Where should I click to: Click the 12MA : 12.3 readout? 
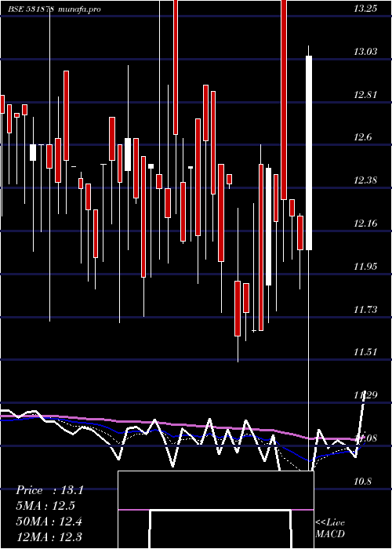49,537
